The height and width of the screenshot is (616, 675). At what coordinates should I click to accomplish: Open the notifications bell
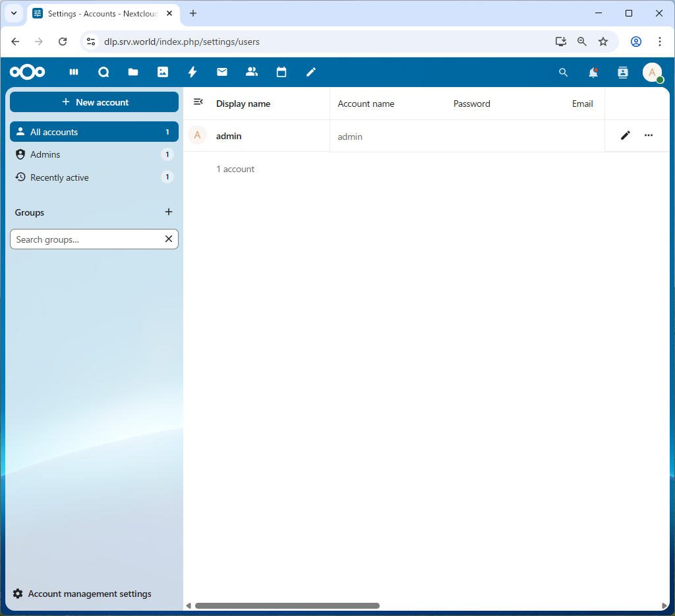coord(593,73)
